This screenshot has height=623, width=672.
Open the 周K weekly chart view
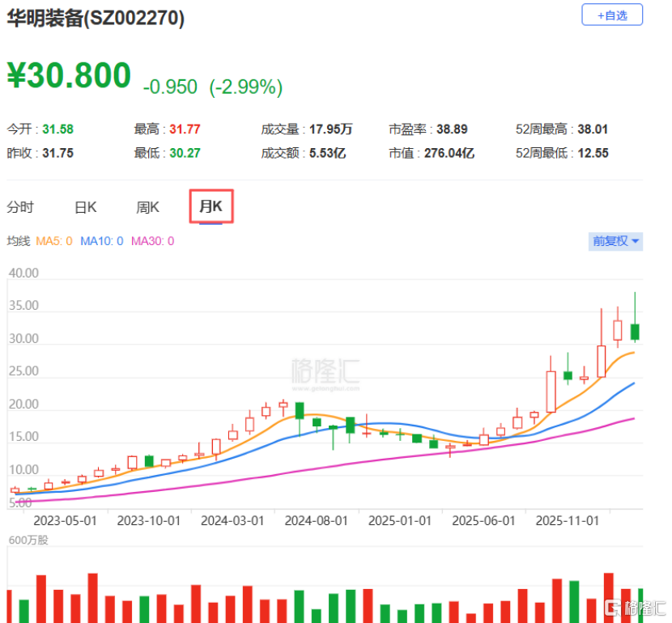[147, 206]
